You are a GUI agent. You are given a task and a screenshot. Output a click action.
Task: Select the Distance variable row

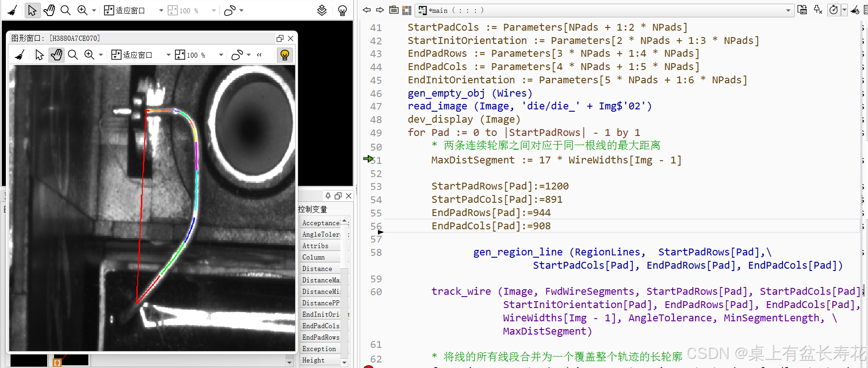point(321,269)
